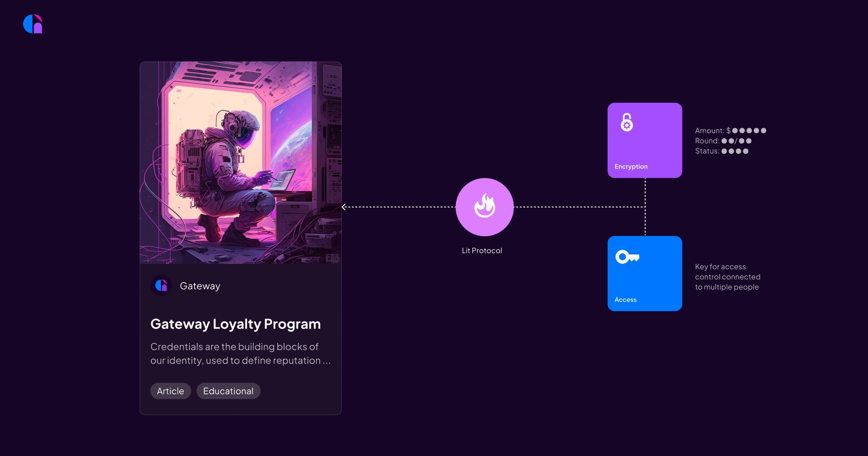Click the Encryption label text
This screenshot has height=456, width=868.
pos(631,166)
